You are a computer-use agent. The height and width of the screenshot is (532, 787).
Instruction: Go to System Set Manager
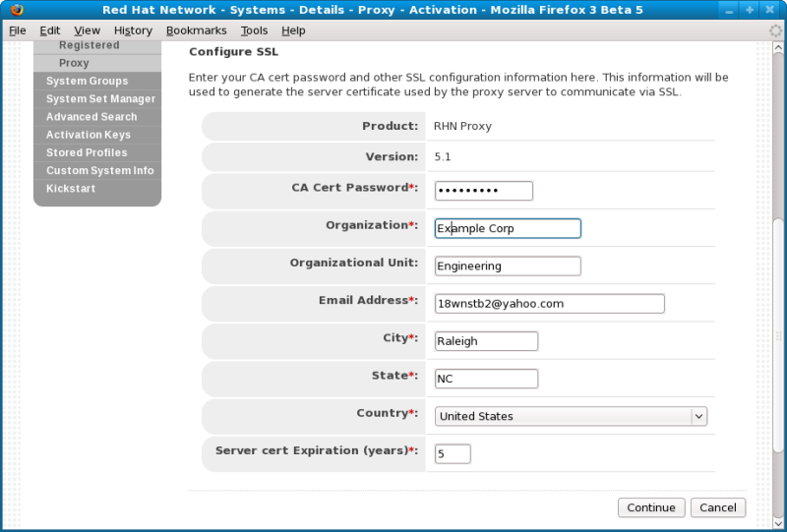tap(100, 99)
